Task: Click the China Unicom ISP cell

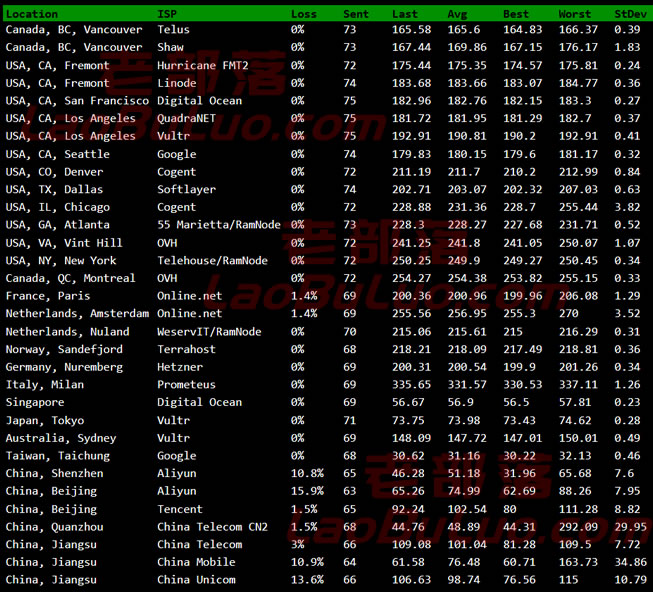Action: (x=196, y=580)
